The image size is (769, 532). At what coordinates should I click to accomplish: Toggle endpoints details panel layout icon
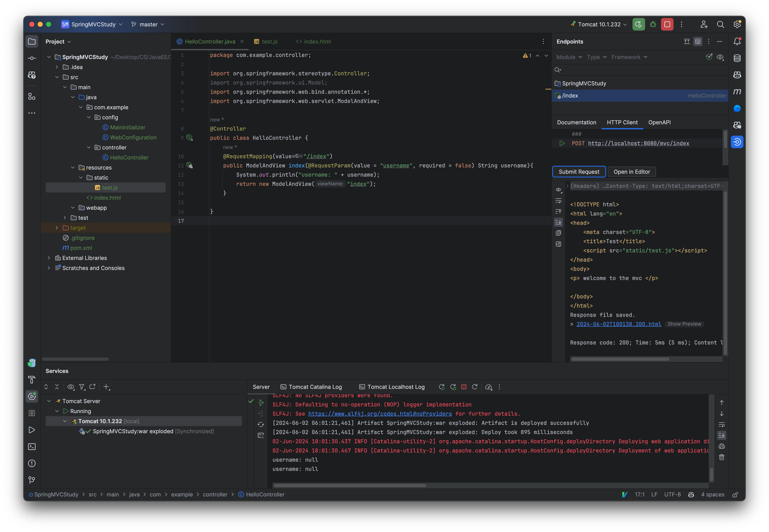pyautogui.click(x=698, y=41)
